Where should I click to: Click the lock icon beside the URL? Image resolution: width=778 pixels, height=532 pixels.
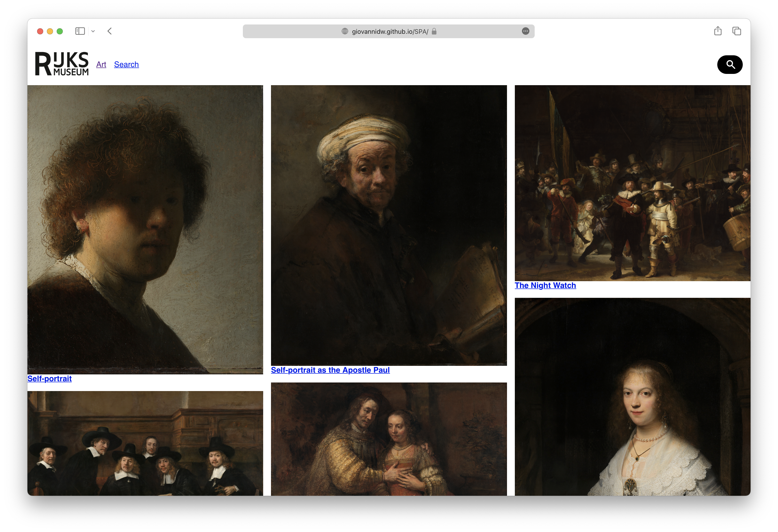click(x=434, y=31)
